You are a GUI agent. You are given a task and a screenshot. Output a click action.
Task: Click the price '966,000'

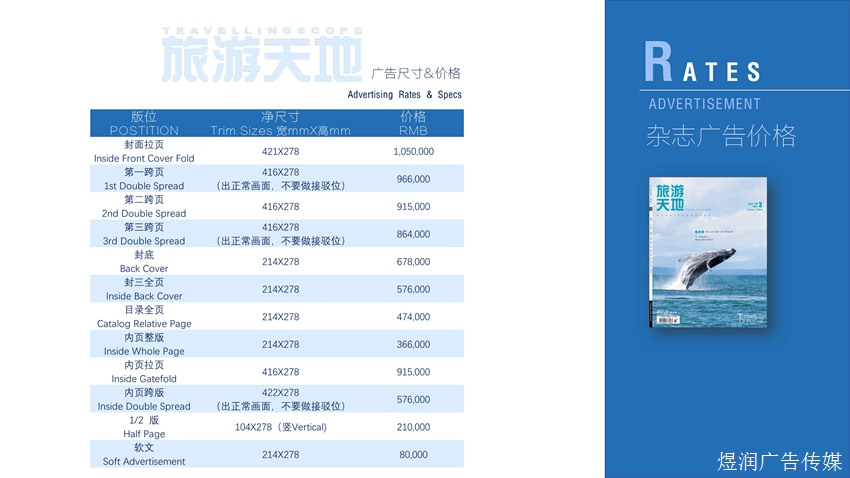(413, 179)
